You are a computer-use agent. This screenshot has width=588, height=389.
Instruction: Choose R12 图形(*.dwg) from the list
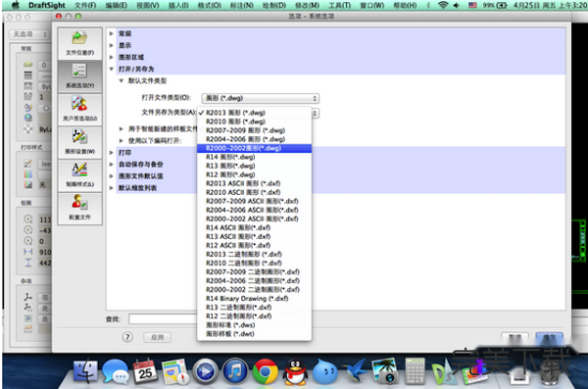click(254, 174)
